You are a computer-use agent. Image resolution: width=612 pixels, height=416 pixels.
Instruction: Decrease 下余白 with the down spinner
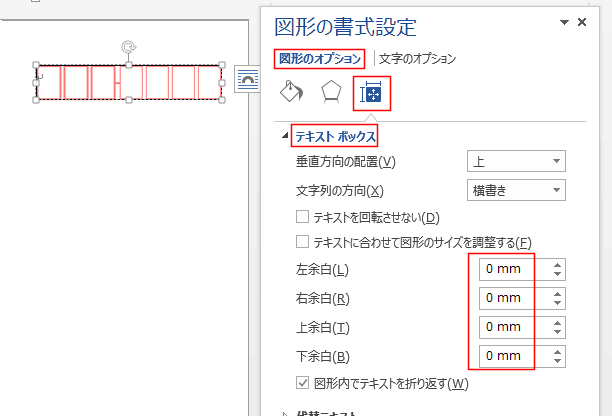(557, 361)
